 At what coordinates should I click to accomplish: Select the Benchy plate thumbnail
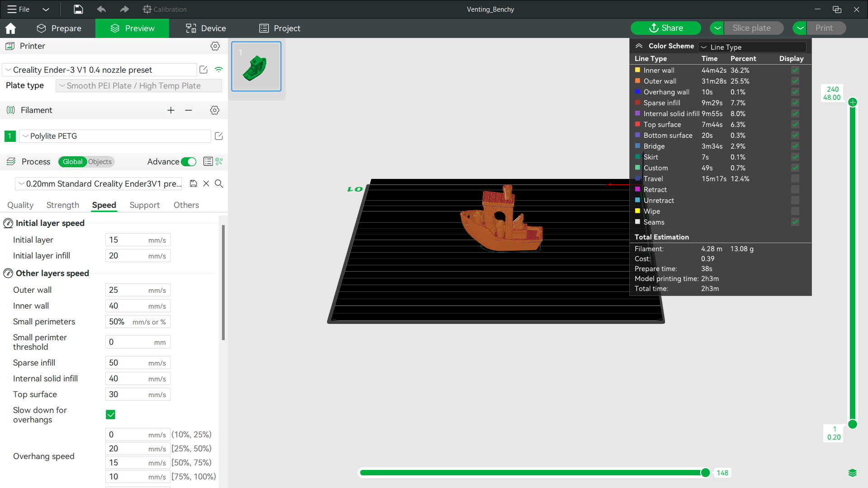click(256, 66)
